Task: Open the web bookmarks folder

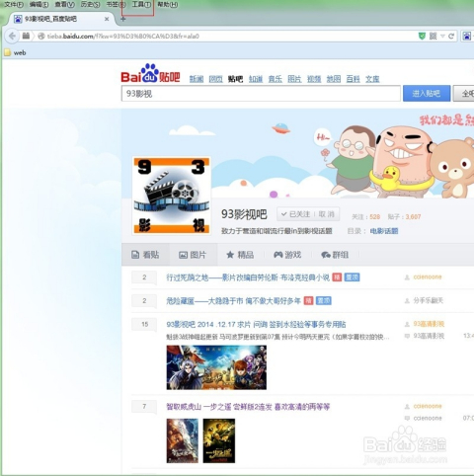Action: coord(15,52)
